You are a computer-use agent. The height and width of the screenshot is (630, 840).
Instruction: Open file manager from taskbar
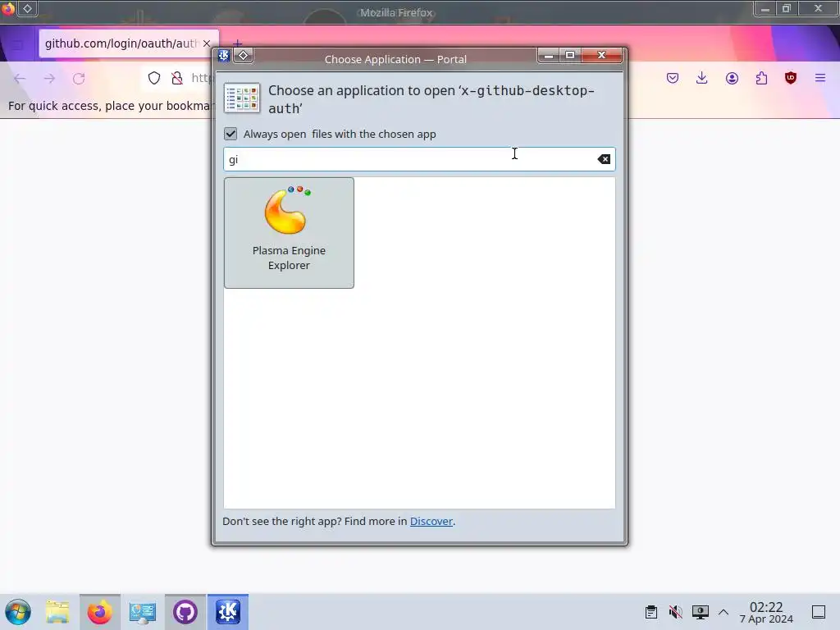pyautogui.click(x=57, y=612)
